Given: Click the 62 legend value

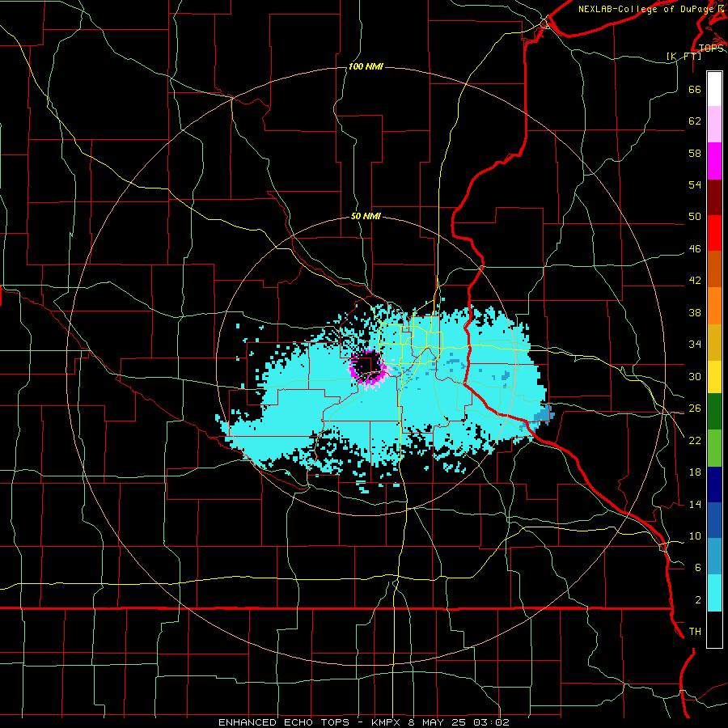Looking at the screenshot, I should pyautogui.click(x=695, y=121).
